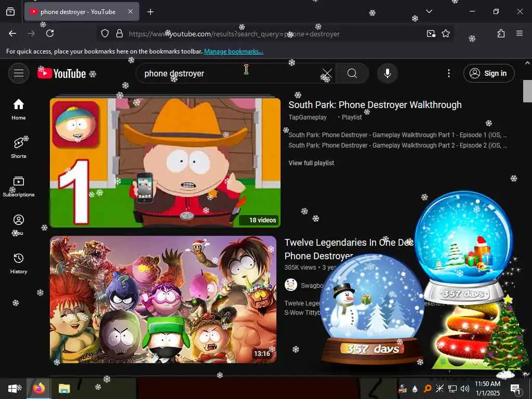Open the volume speaker tray icon
The image size is (532, 399).
465,389
